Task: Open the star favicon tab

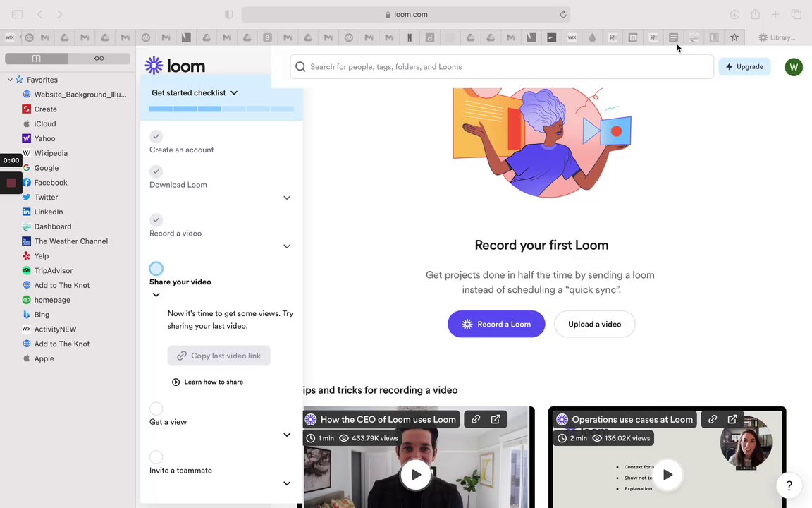Action: 734,37
